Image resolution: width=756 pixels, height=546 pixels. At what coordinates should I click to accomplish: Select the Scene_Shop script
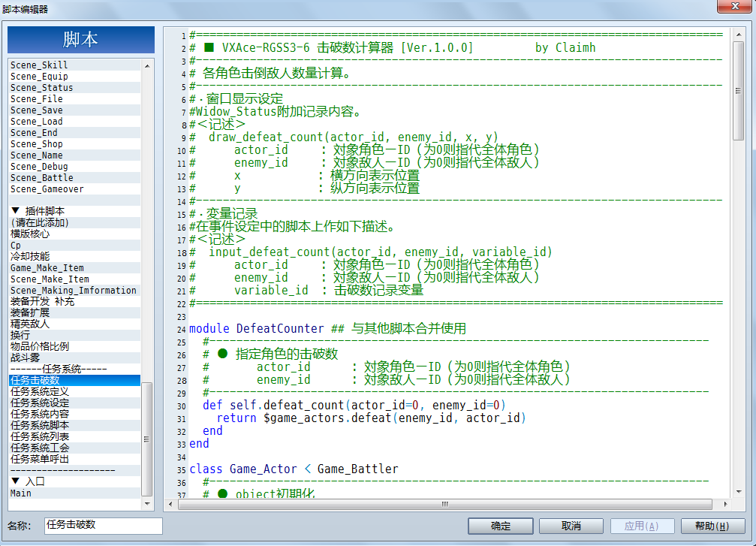click(x=75, y=143)
